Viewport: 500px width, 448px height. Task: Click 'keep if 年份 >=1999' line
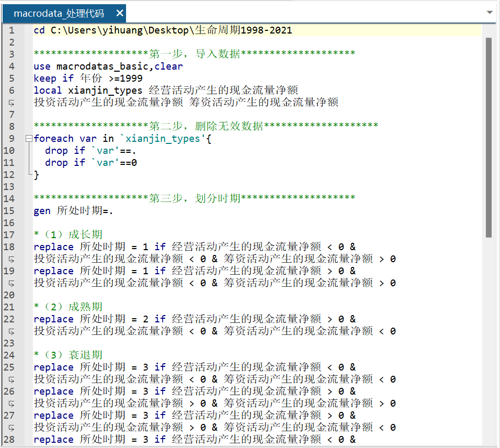pos(88,78)
